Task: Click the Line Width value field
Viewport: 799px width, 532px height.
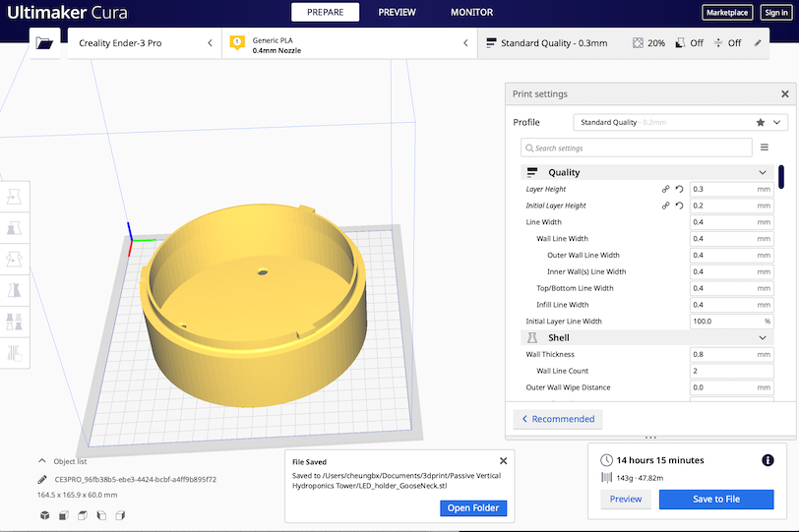Action: point(732,222)
